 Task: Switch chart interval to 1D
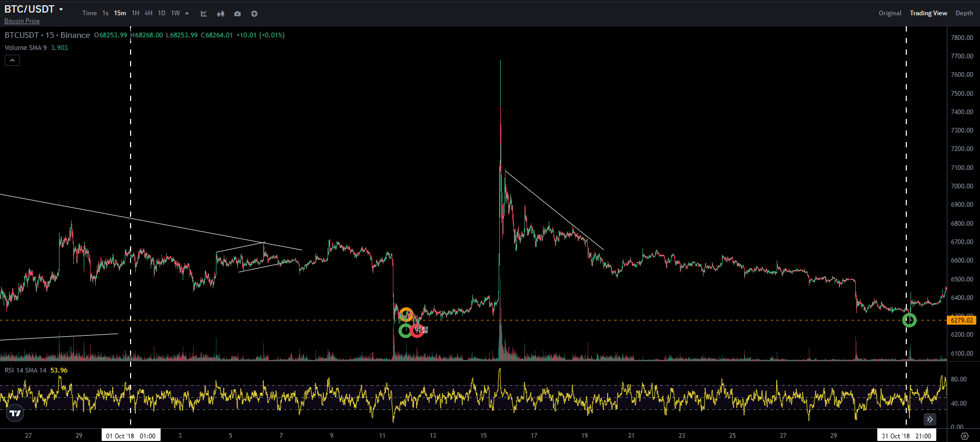pos(162,13)
